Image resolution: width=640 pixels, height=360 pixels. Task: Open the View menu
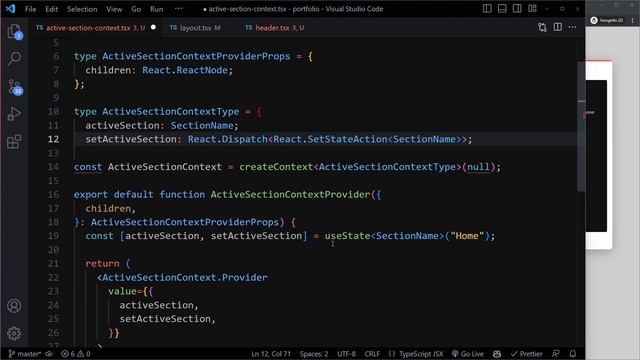[114, 9]
